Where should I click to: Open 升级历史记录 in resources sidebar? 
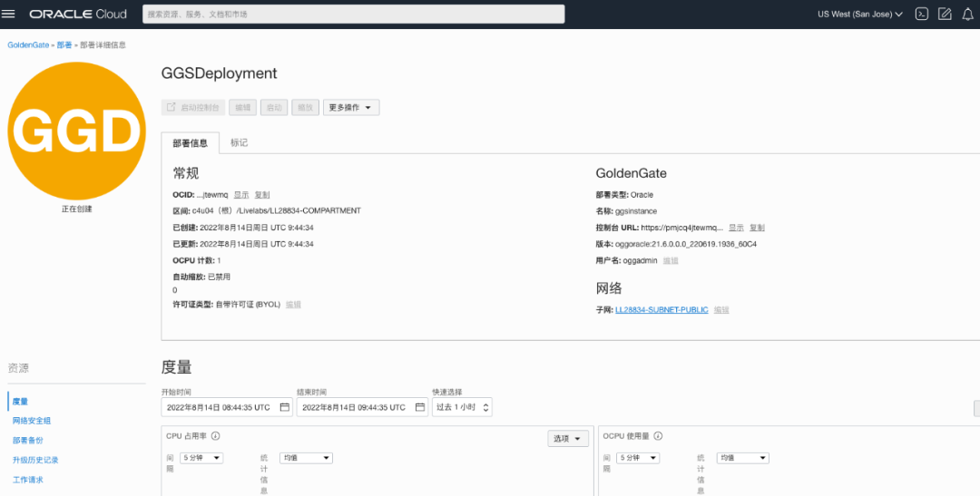coord(35,460)
